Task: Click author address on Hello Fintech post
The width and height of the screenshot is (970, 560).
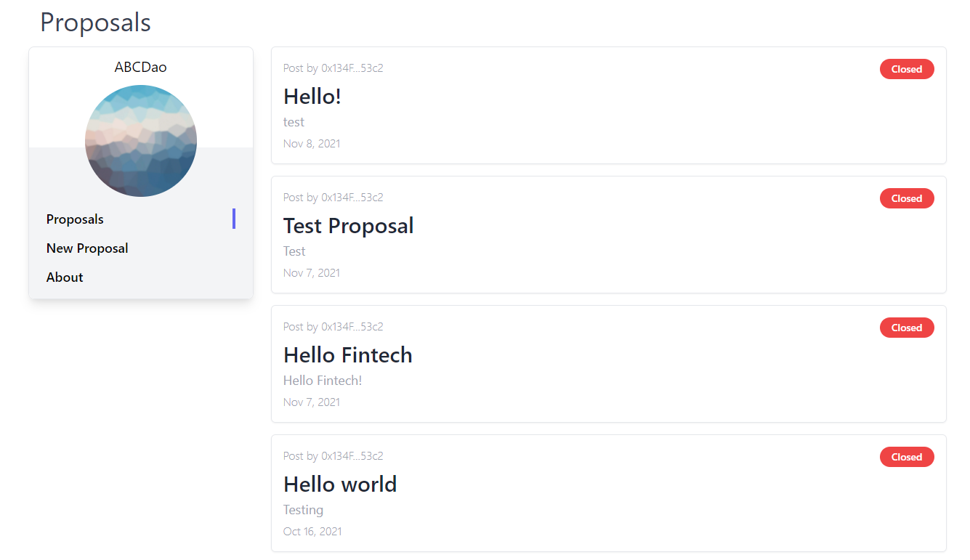Action: (352, 327)
